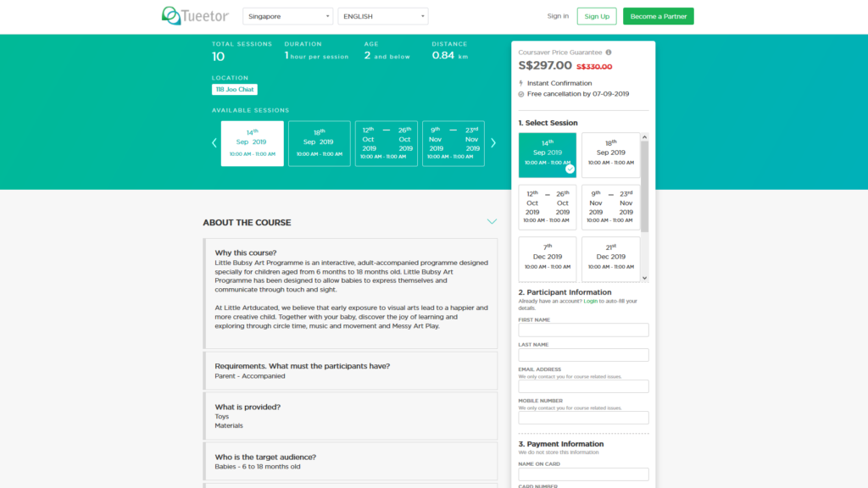Click 'Requirements. What must the participants have?' heading
The image size is (868, 488).
303,366
